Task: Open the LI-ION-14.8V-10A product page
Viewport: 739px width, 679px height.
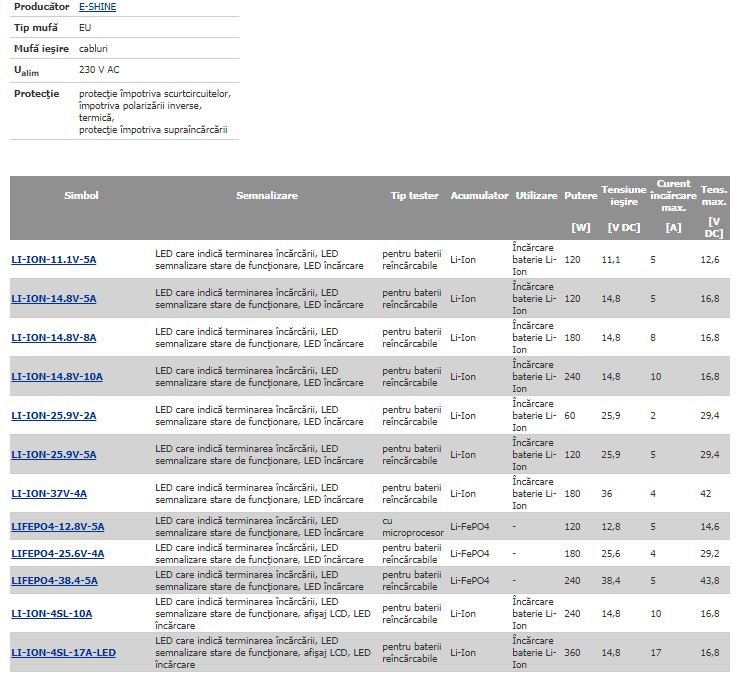Action: 57,377
